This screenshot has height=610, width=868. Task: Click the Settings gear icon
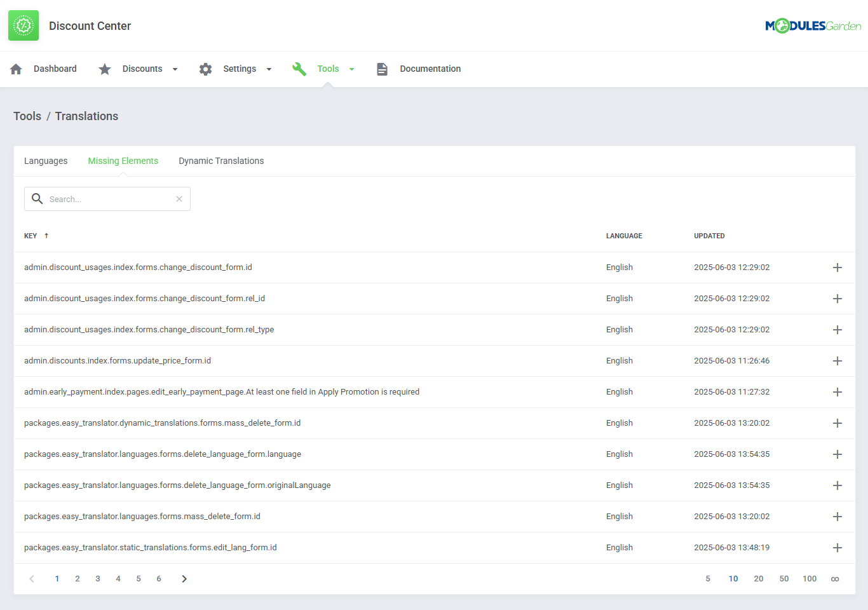(x=205, y=69)
